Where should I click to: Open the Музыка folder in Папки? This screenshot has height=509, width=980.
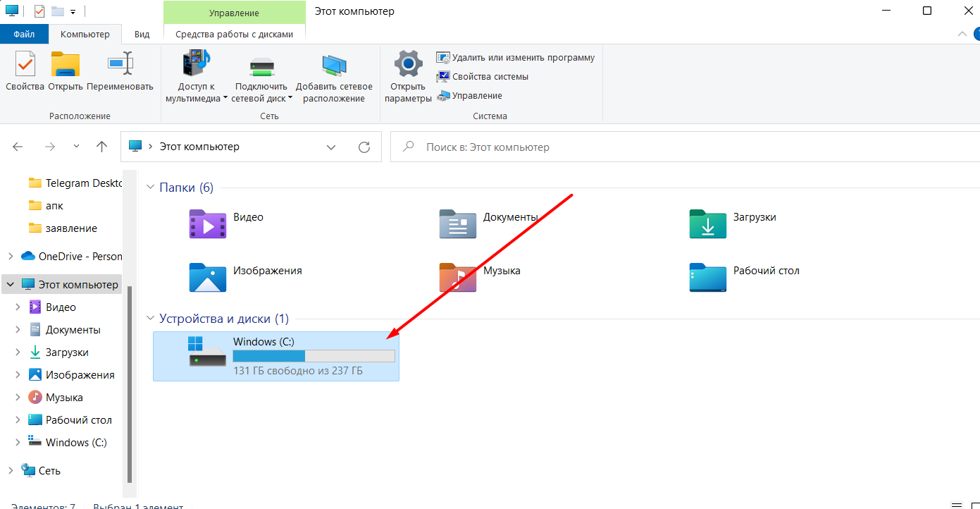(480, 277)
